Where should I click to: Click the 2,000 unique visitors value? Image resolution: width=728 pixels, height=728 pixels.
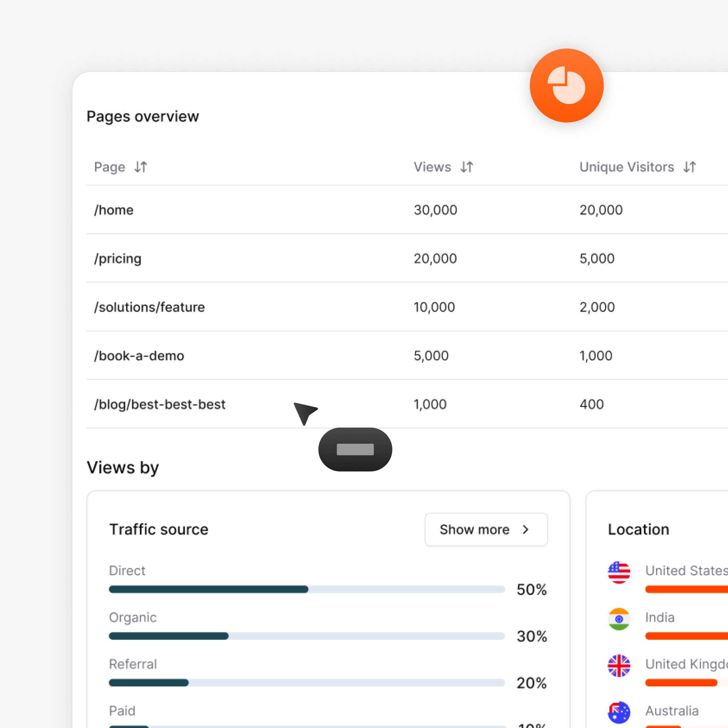click(597, 307)
